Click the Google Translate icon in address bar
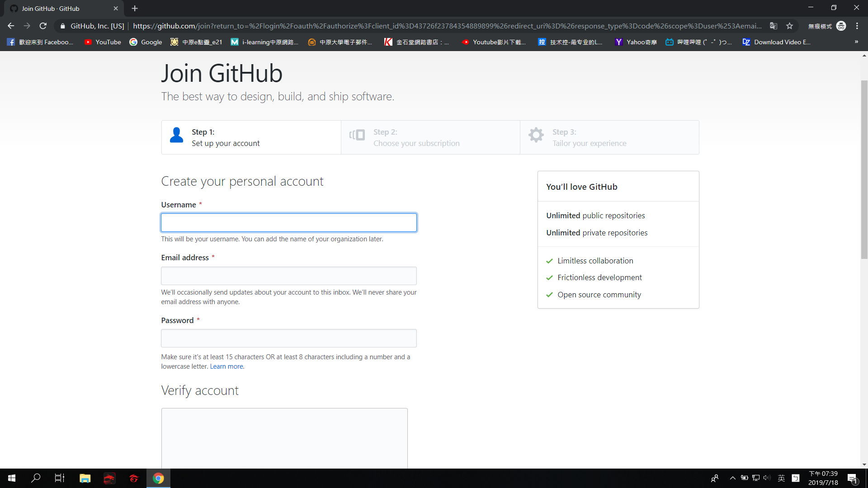Screen dimensions: 868x488 click(x=774, y=26)
